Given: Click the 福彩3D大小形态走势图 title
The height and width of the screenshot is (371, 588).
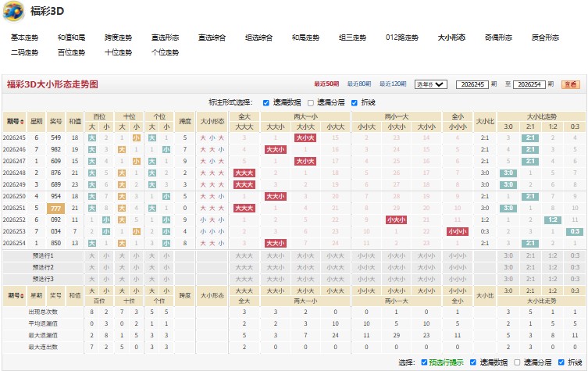Looking at the screenshot, I should tap(52, 84).
